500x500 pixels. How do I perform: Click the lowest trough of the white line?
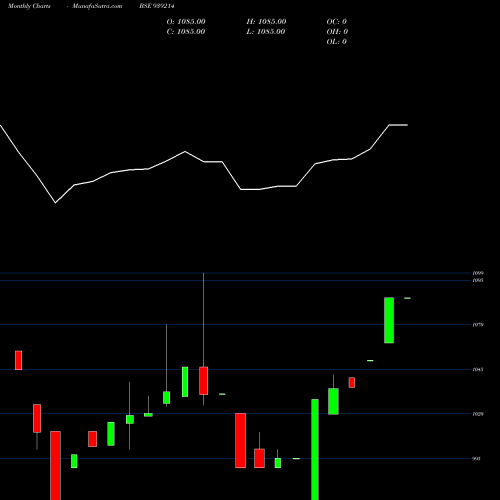click(55, 203)
